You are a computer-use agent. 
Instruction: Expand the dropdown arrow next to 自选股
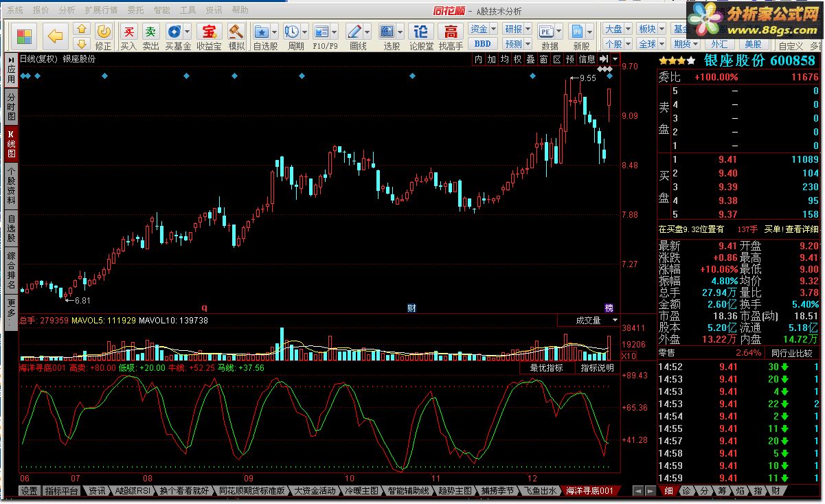[x=275, y=32]
